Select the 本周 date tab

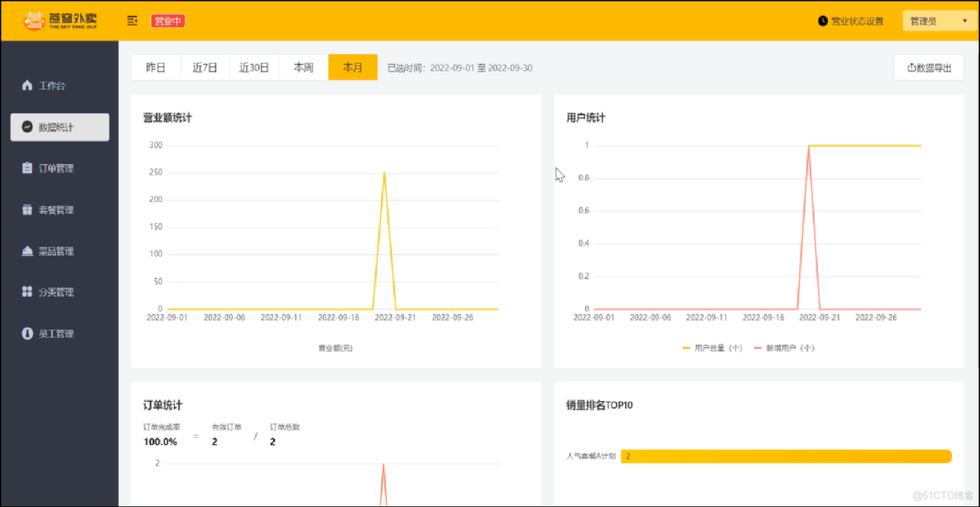[x=302, y=67]
